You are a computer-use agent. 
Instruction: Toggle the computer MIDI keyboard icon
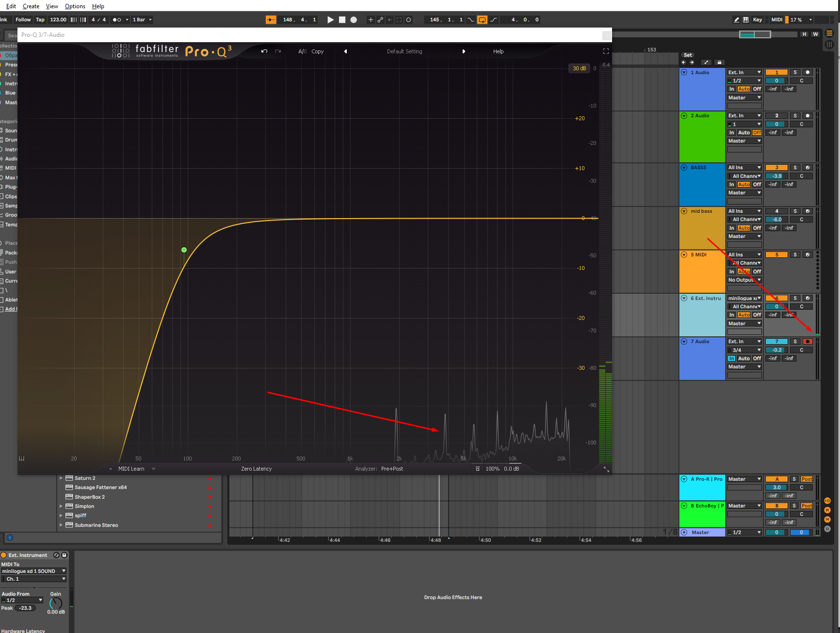click(745, 20)
